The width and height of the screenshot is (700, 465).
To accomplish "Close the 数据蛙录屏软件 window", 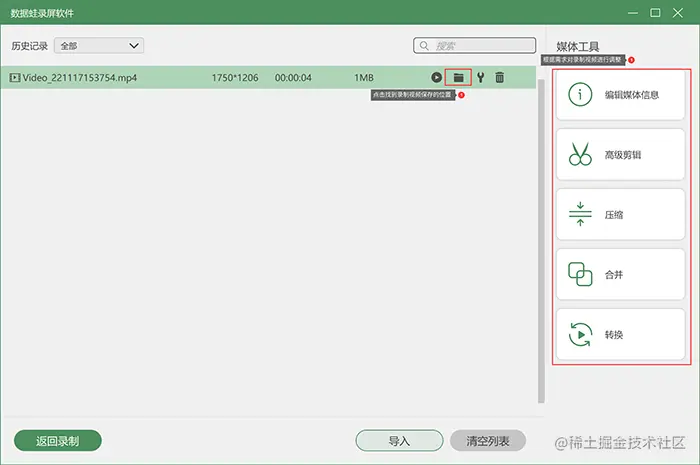I will 678,13.
